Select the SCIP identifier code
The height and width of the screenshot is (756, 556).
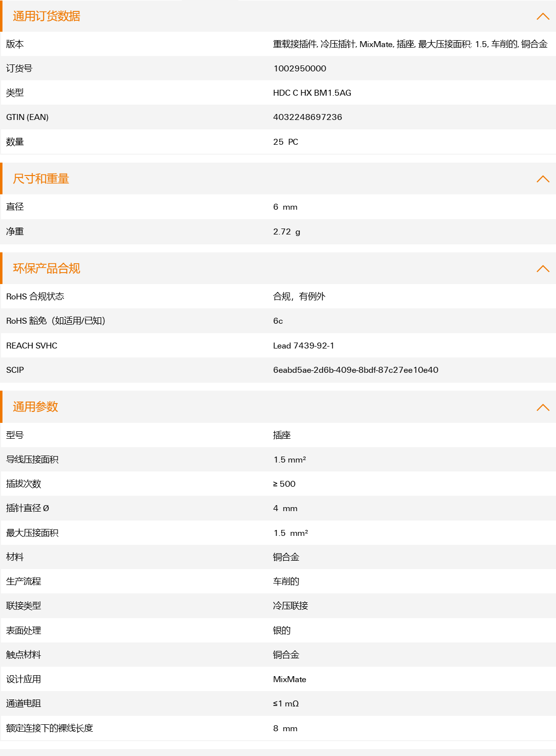(x=356, y=370)
